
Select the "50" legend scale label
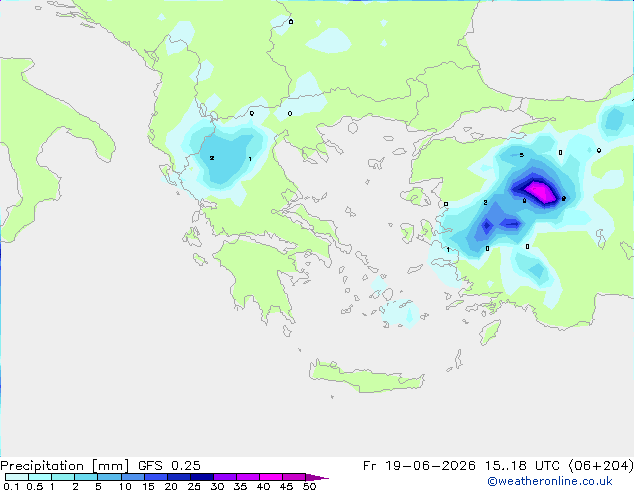pyautogui.click(x=309, y=486)
